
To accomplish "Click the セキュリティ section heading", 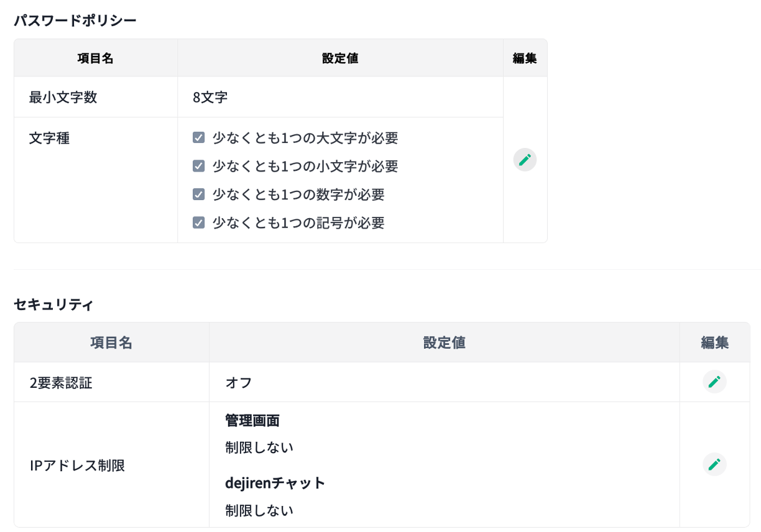I will click(53, 305).
